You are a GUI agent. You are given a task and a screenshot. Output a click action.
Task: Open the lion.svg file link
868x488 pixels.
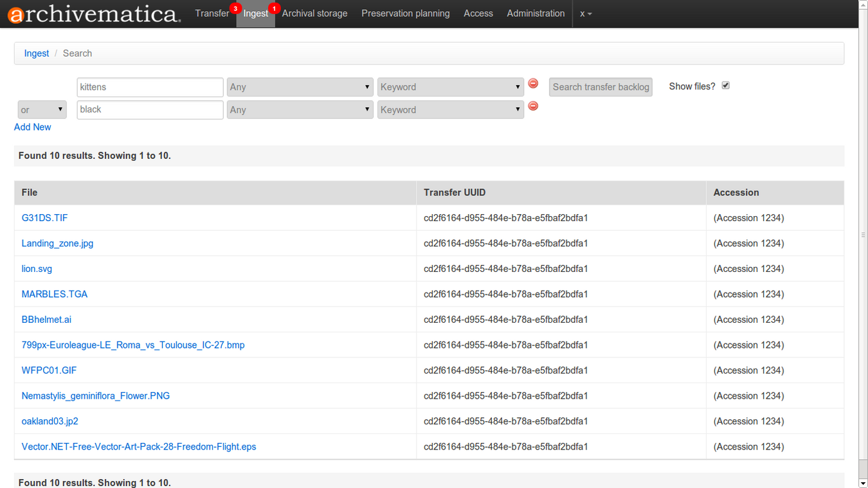[x=37, y=268]
